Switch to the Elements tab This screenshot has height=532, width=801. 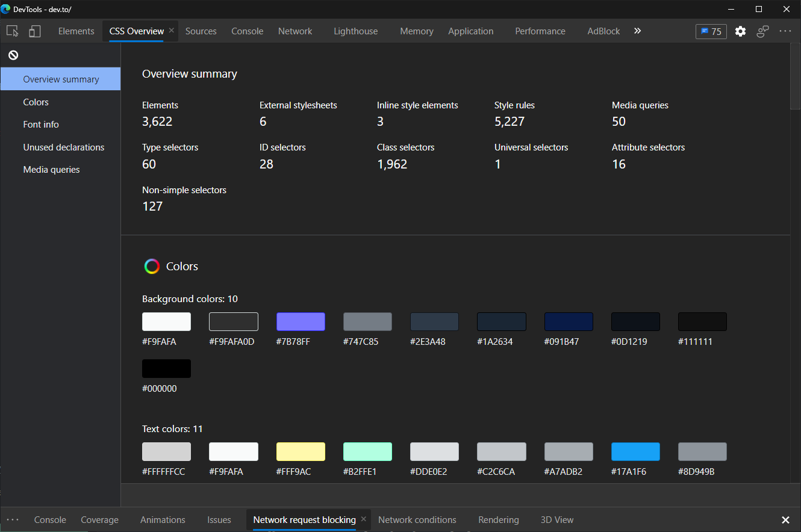(x=76, y=31)
